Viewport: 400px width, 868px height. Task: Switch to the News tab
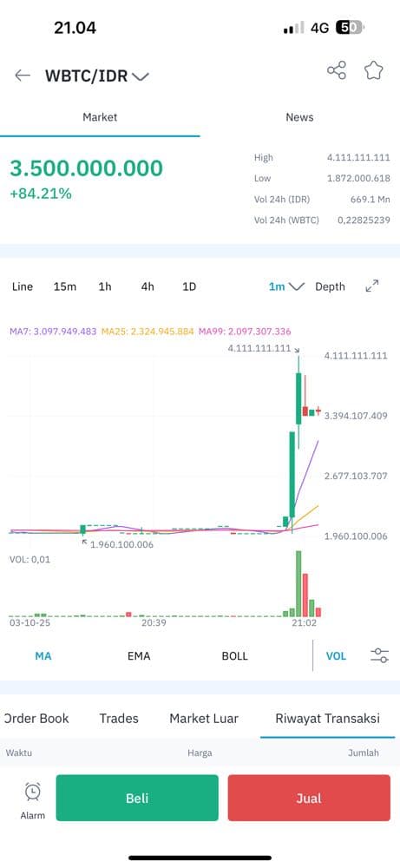(299, 117)
